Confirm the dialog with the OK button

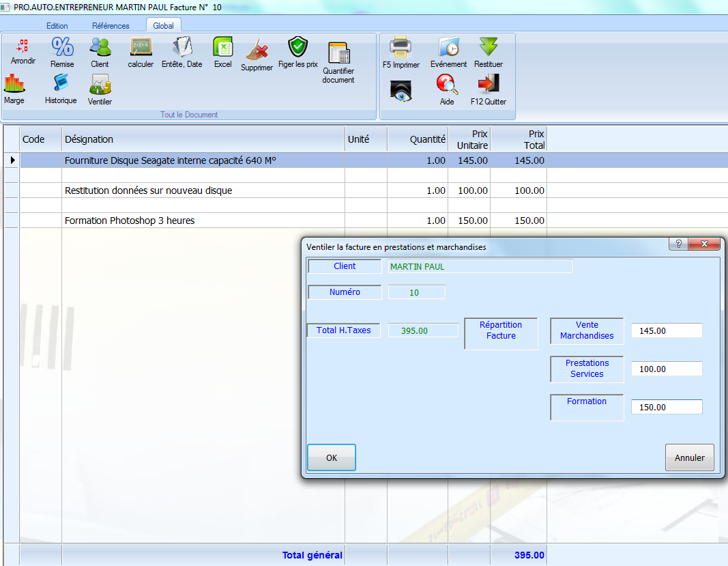click(332, 457)
